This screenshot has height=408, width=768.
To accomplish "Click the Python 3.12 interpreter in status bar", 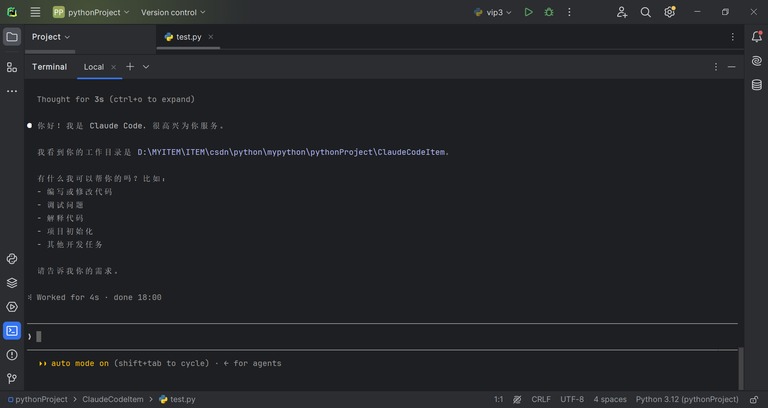I will pos(687,400).
